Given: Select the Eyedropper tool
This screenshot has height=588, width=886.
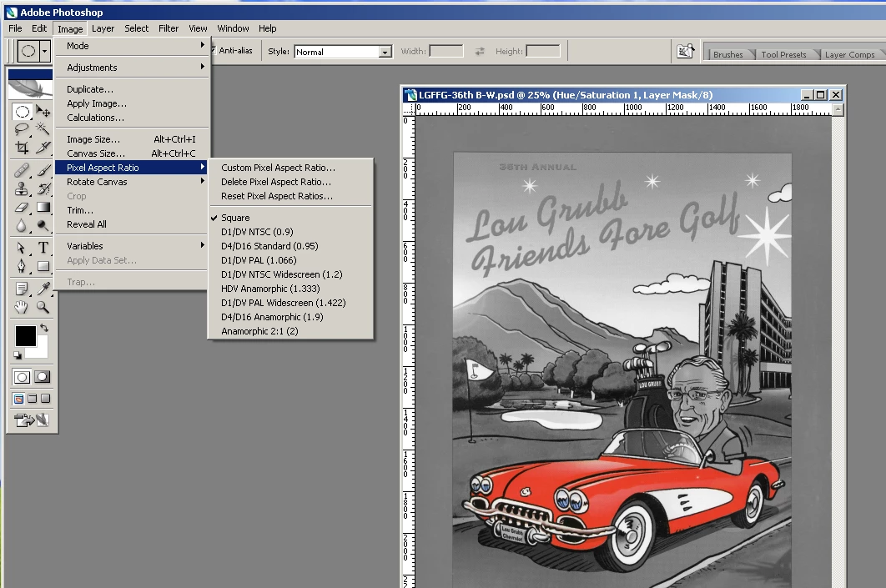Looking at the screenshot, I should pyautogui.click(x=43, y=289).
